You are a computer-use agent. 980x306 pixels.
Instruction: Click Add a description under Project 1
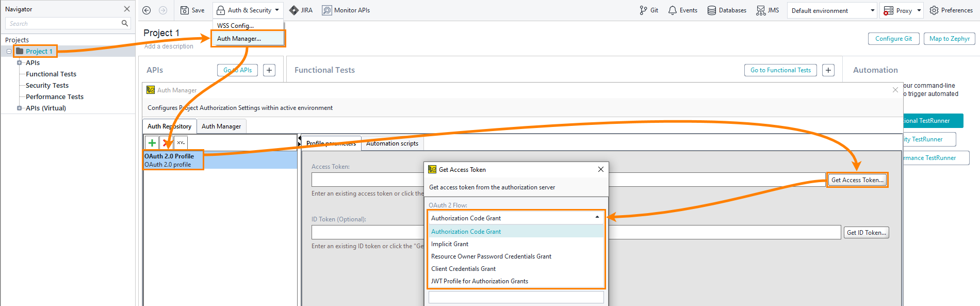pyautogui.click(x=169, y=46)
